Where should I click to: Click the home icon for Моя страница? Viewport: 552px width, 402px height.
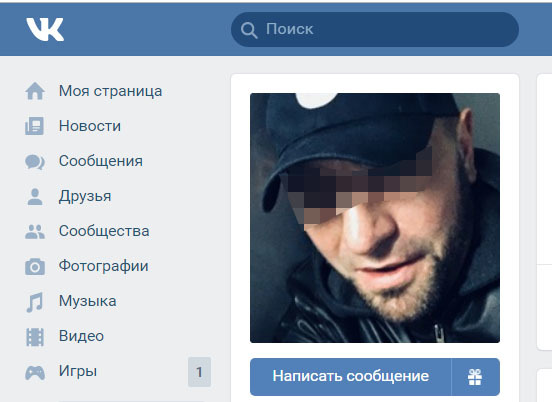point(35,91)
